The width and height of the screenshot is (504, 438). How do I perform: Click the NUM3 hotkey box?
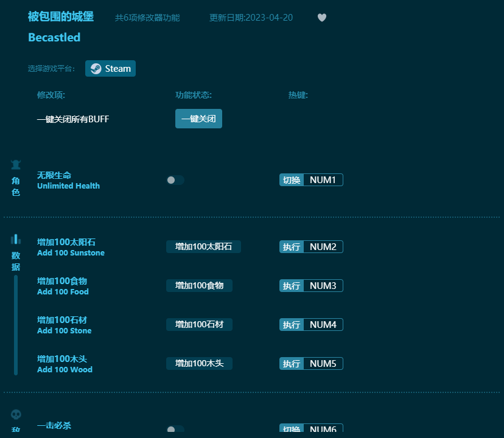(x=323, y=285)
